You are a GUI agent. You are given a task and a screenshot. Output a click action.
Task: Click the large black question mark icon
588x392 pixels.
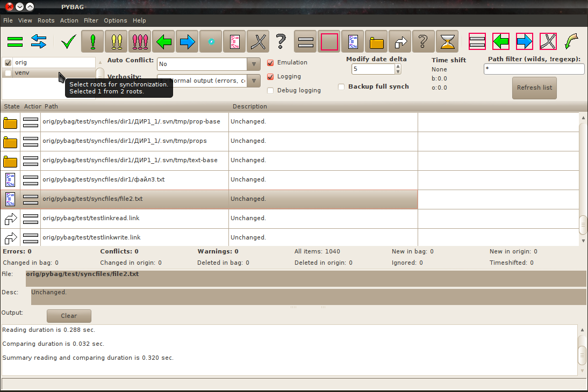pyautogui.click(x=281, y=41)
